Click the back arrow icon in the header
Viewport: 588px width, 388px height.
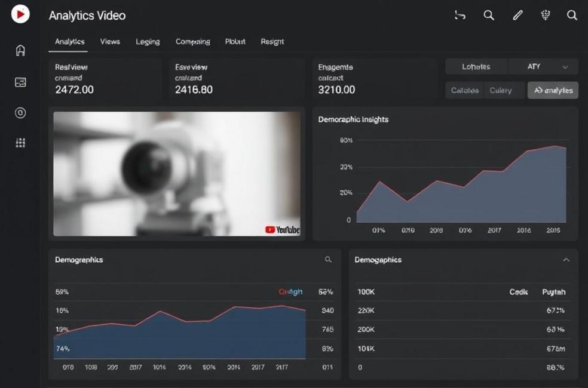click(460, 16)
